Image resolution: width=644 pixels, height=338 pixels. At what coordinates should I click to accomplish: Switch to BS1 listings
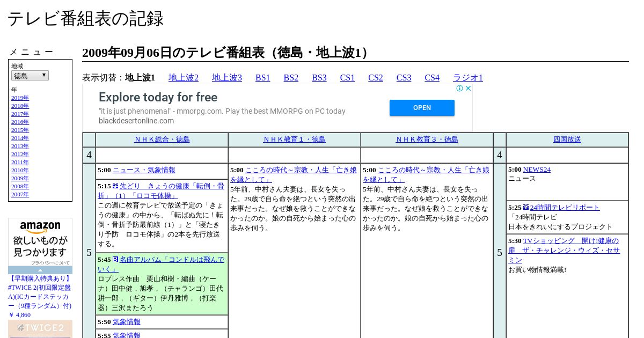(x=263, y=78)
